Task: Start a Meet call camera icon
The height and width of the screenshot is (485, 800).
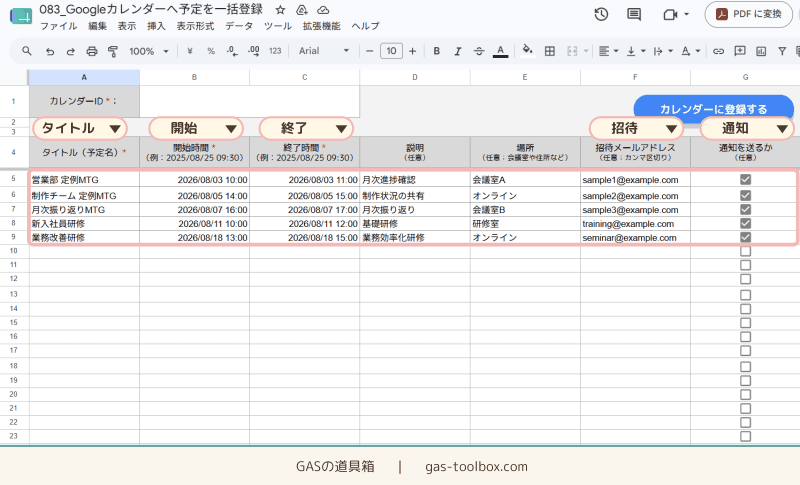Action: [670, 15]
